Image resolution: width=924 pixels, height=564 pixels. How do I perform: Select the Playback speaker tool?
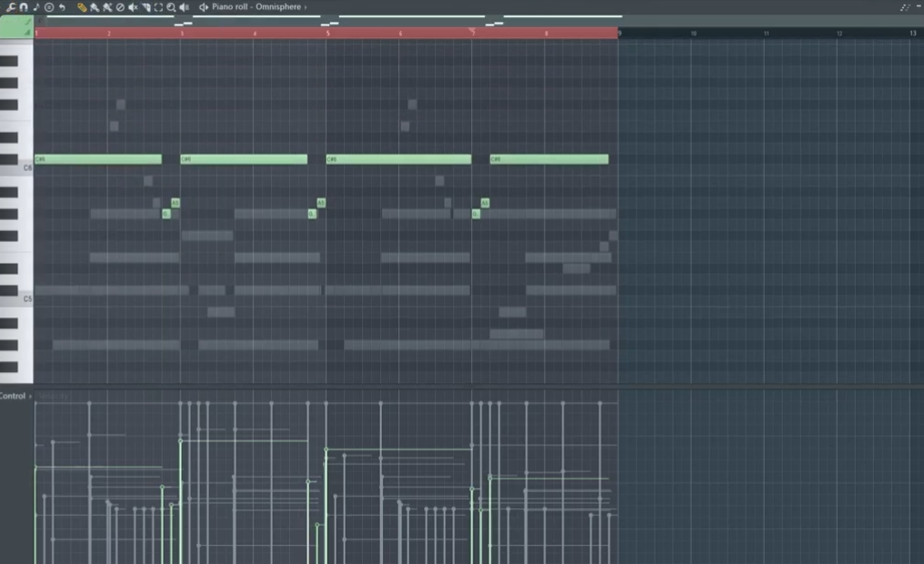[x=184, y=7]
